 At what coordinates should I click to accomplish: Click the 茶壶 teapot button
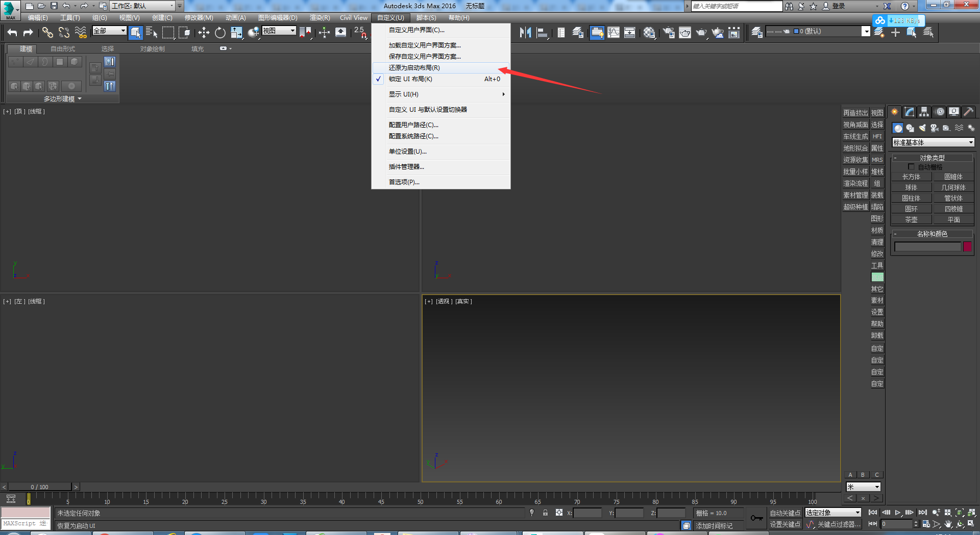point(911,220)
